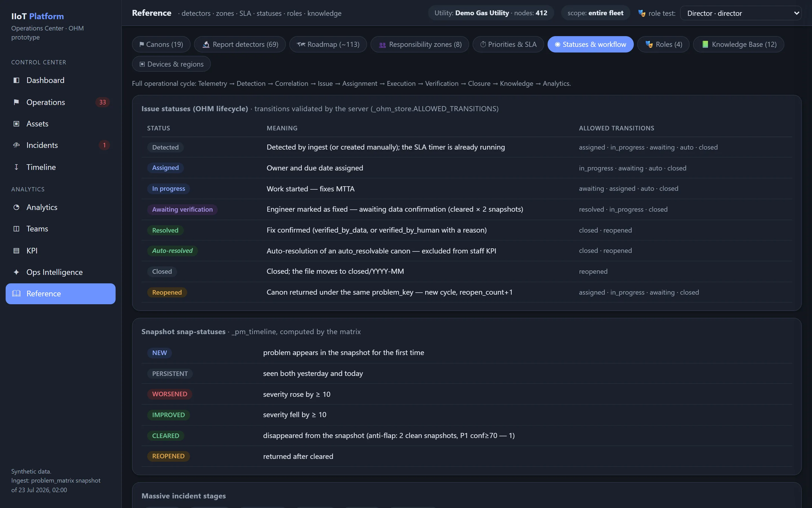Switch to Report detectors (69) tab
The height and width of the screenshot is (508, 812).
[240, 44]
